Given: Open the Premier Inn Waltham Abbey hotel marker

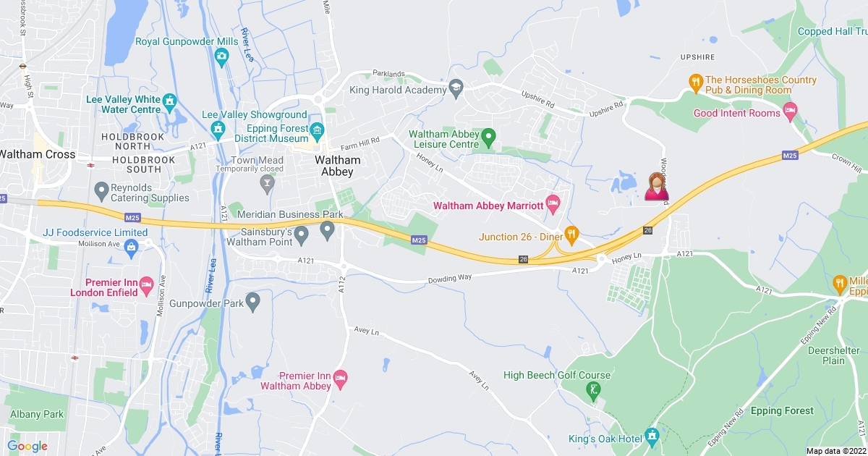Looking at the screenshot, I should [x=341, y=377].
